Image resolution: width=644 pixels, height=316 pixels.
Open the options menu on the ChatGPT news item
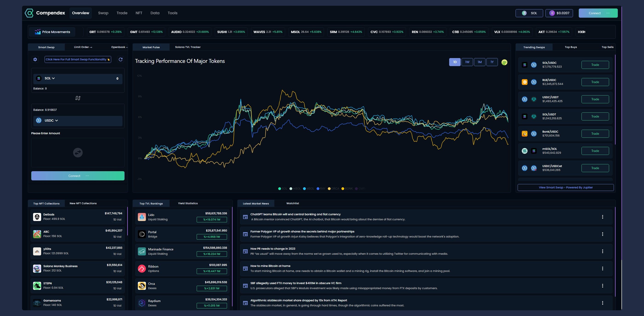603,217
